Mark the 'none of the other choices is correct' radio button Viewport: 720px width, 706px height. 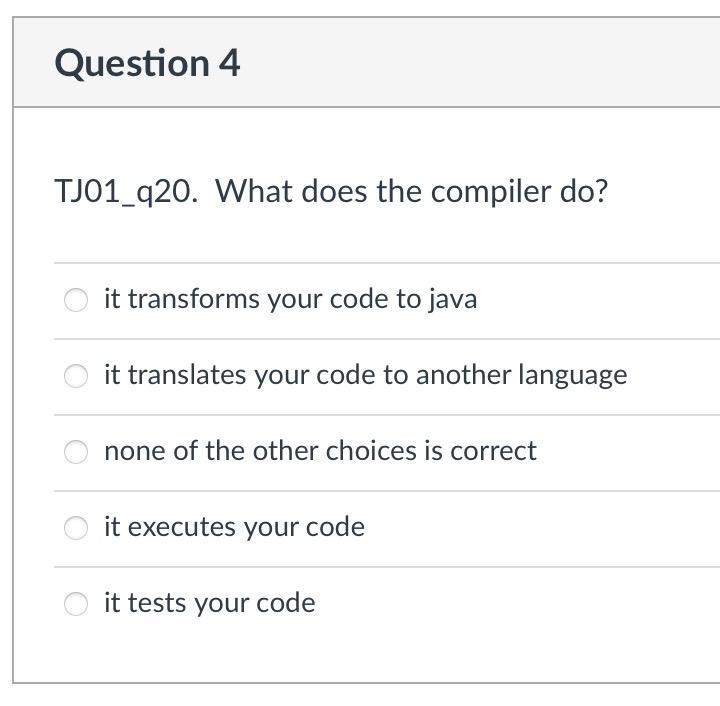[76, 452]
